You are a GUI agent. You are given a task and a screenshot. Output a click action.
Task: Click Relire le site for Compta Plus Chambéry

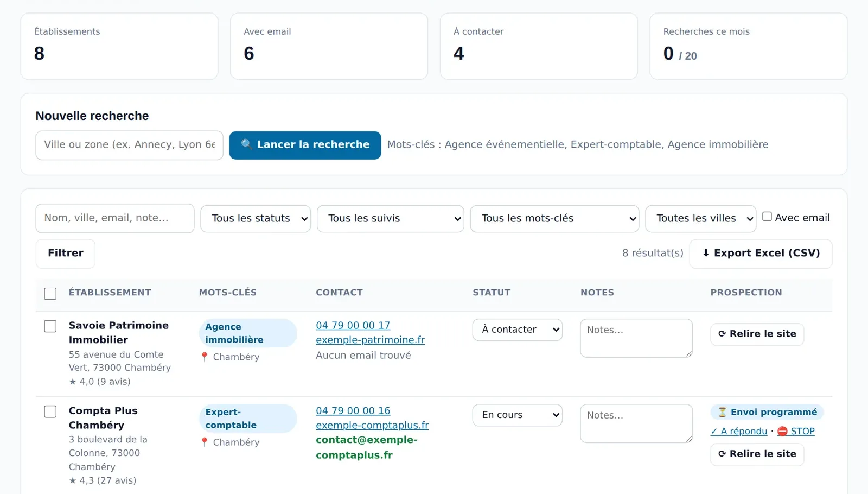pyautogui.click(x=757, y=454)
